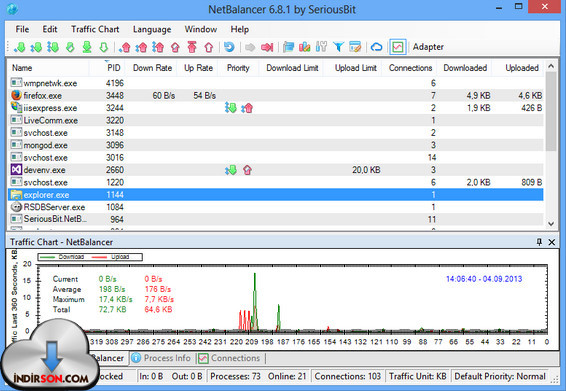Click the process list vertical scrollbar thumb
This screenshot has width=566, height=391.
[551, 111]
